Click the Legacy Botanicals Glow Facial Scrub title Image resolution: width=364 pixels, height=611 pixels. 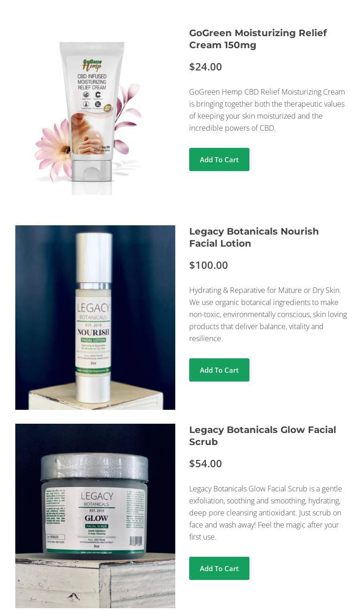click(262, 436)
